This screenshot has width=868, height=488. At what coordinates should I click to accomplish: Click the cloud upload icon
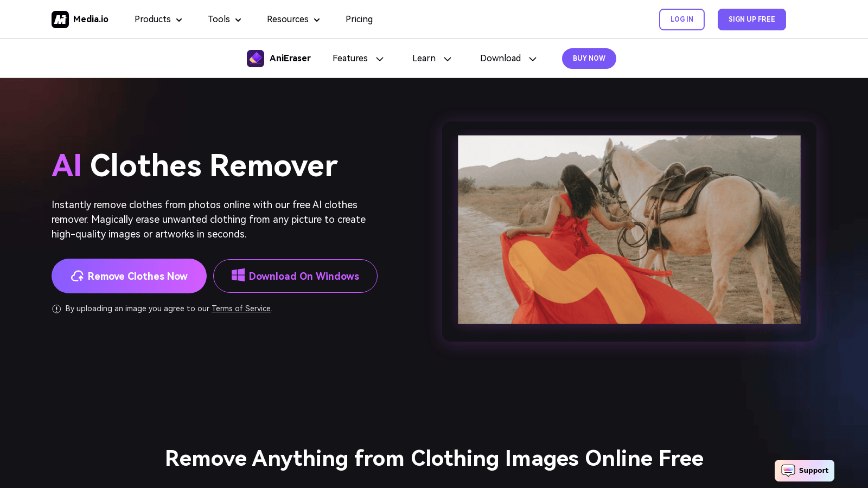[77, 276]
